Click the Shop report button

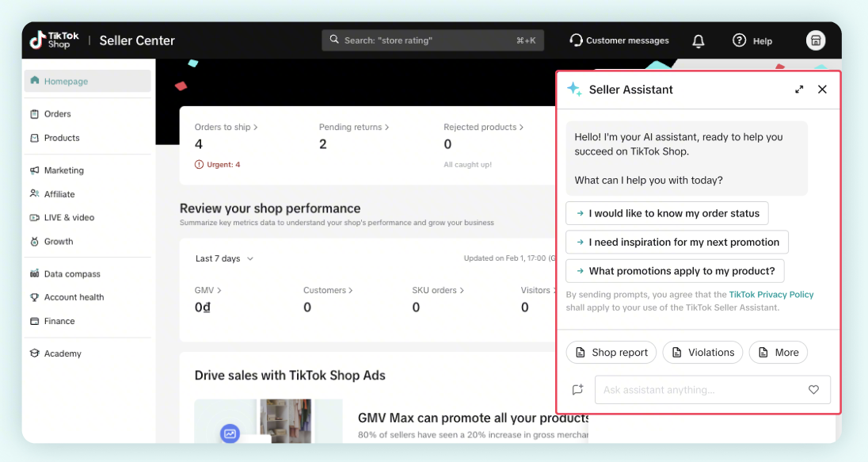[x=611, y=353]
